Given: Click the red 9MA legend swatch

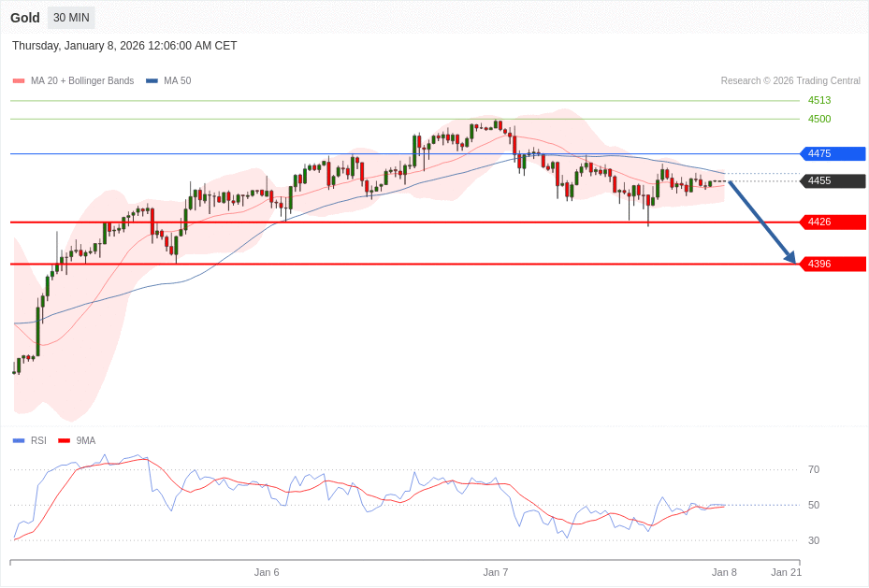Looking at the screenshot, I should click(63, 440).
